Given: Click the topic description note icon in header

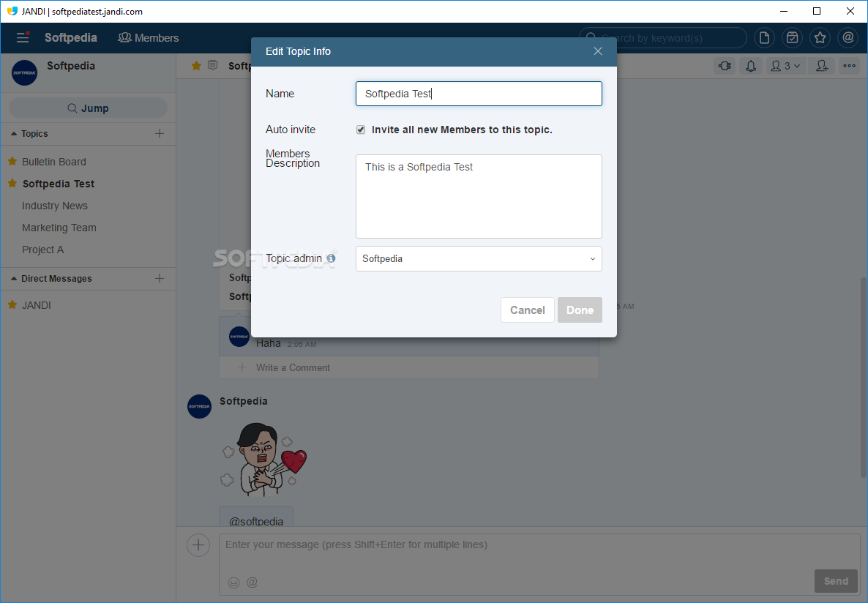Looking at the screenshot, I should point(212,65).
